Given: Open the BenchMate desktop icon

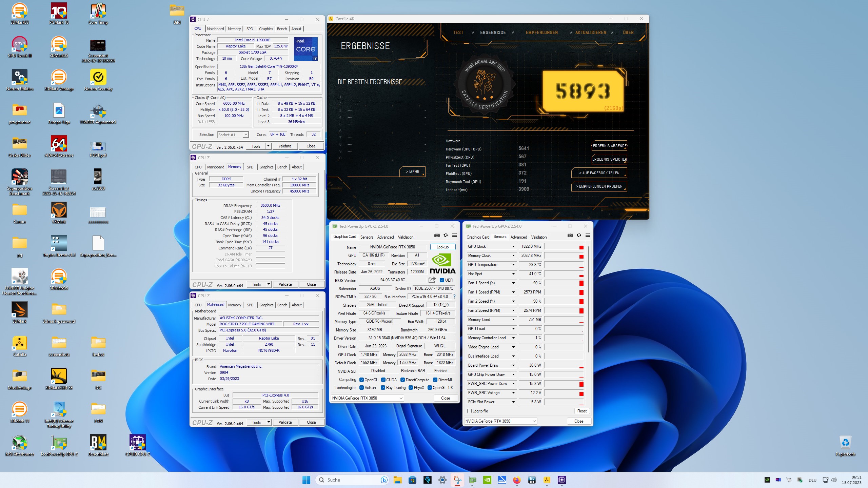Looking at the screenshot, I should pyautogui.click(x=98, y=446).
